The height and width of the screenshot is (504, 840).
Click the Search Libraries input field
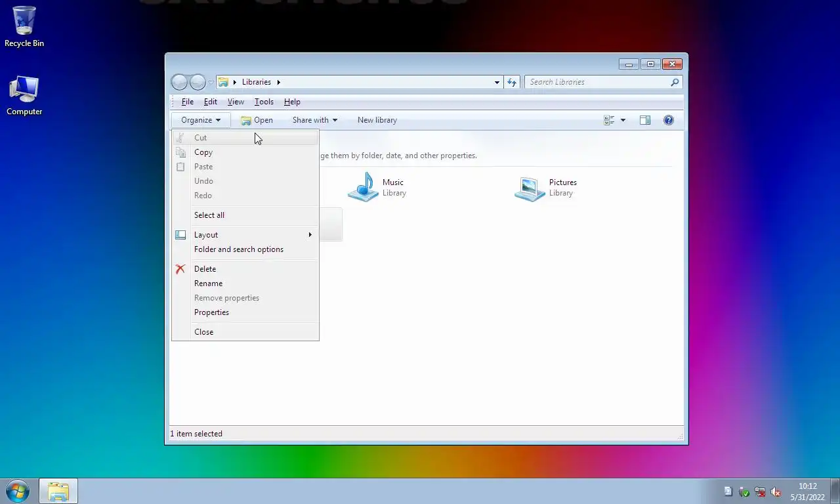(597, 82)
